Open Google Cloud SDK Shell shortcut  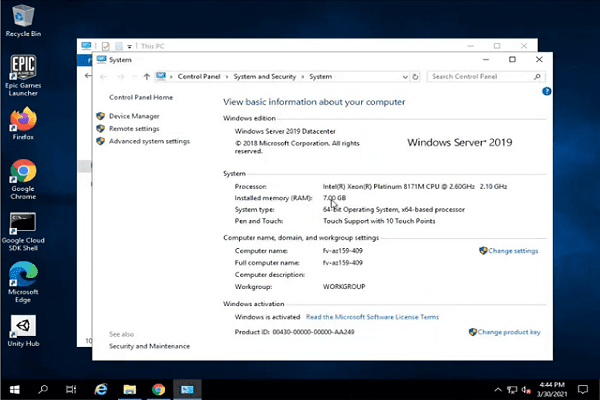(23, 232)
